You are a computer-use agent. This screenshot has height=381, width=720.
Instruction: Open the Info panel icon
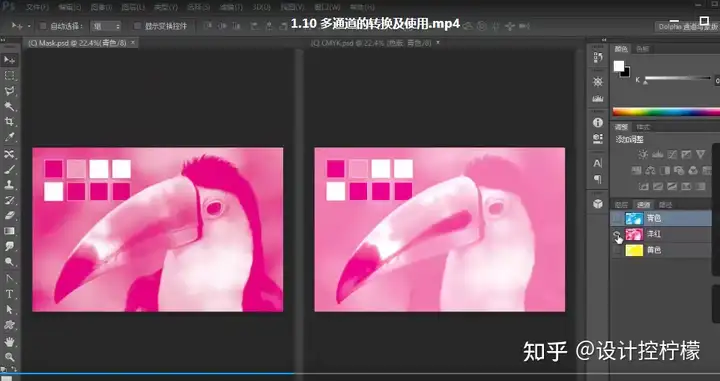[x=598, y=123]
